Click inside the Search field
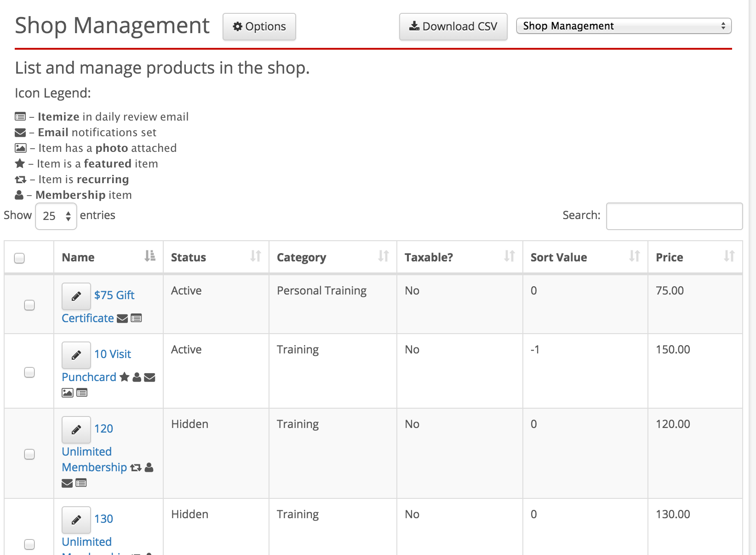The image size is (756, 555). [674, 215]
